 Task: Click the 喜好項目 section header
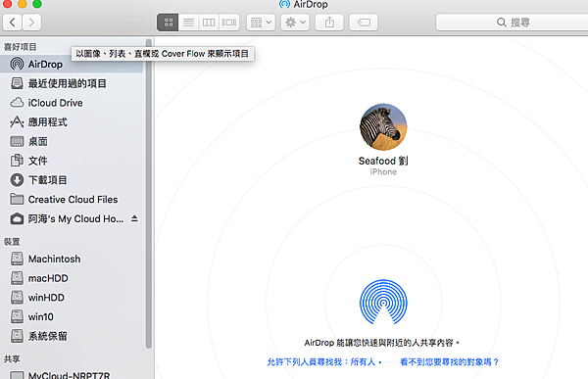pyautogui.click(x=21, y=47)
